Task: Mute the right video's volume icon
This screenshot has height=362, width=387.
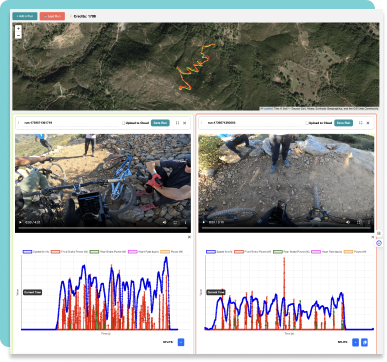Action: click(348, 222)
